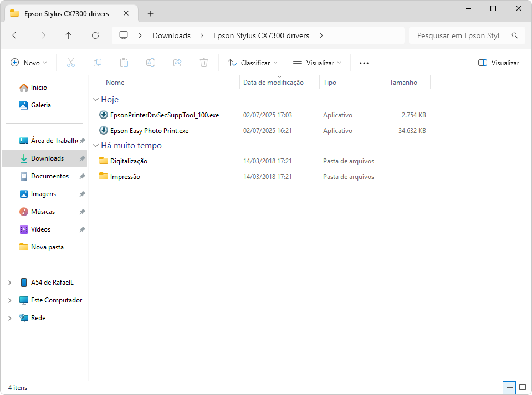
Task: Switch to details view icon in status bar
Action: [x=509, y=388]
